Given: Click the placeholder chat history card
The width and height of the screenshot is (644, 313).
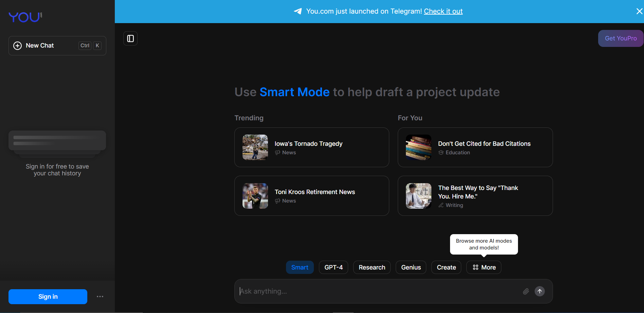Looking at the screenshot, I should tap(57, 141).
